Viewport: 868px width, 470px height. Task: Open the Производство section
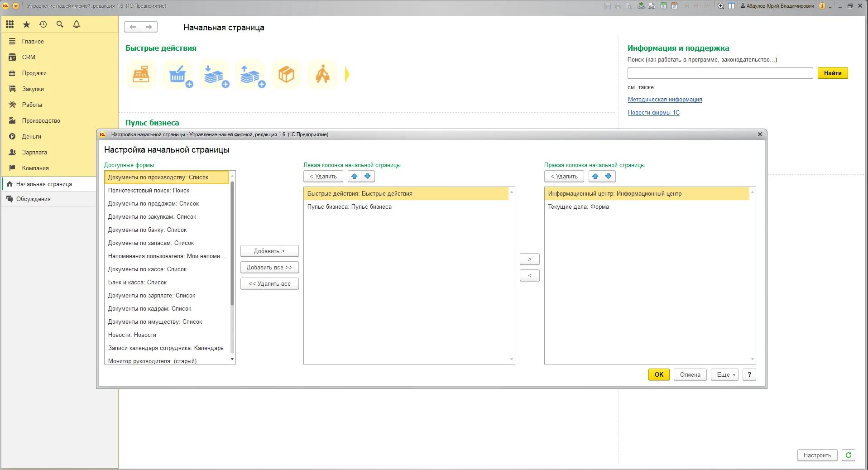60,120
